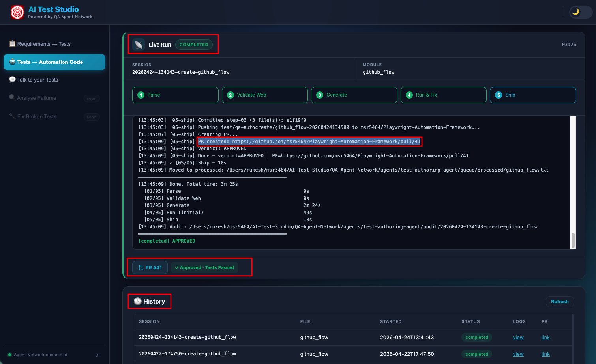
Task: Select the Generate step
Action: click(x=354, y=95)
